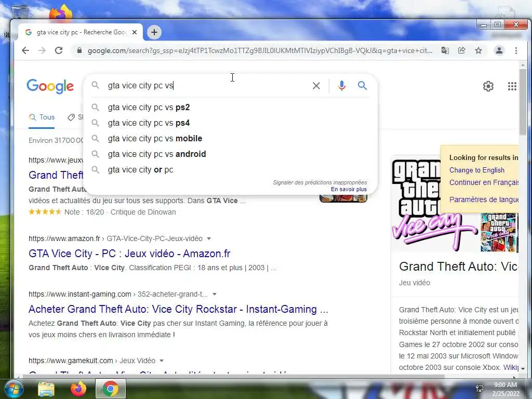Open the En savoir plus link
Viewport: 532px width, 399px height.
click(349, 189)
